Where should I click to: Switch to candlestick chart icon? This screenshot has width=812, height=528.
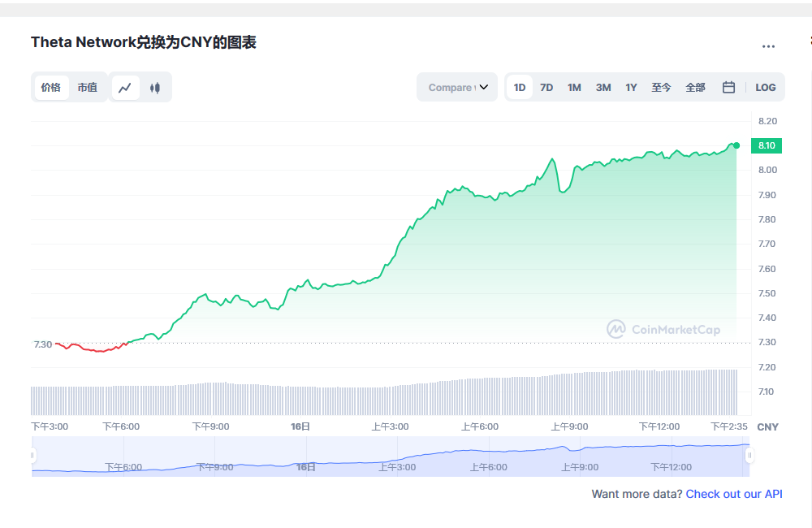(x=155, y=88)
